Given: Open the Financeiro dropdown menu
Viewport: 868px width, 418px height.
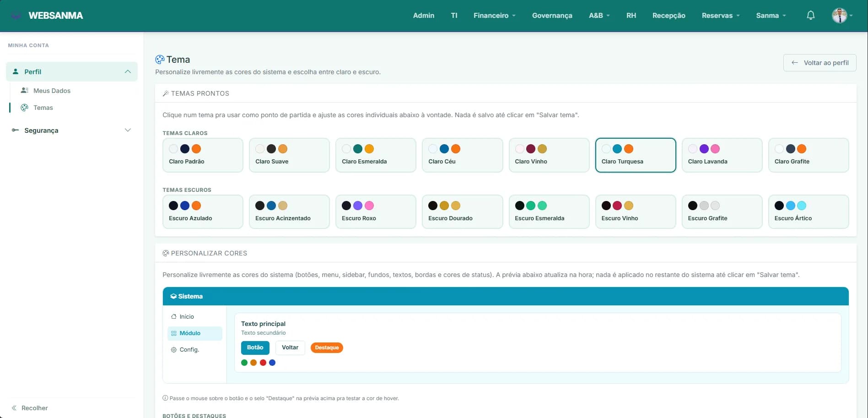Looking at the screenshot, I should 495,16.
